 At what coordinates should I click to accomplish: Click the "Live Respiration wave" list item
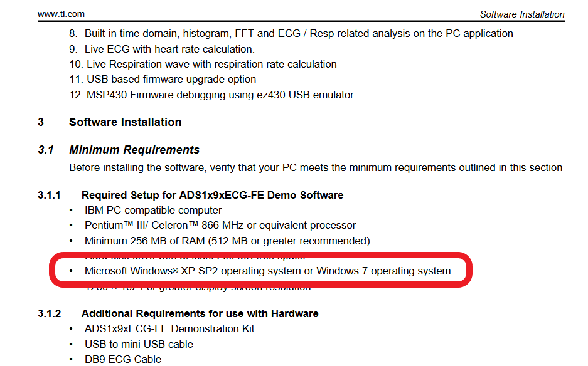[203, 64]
